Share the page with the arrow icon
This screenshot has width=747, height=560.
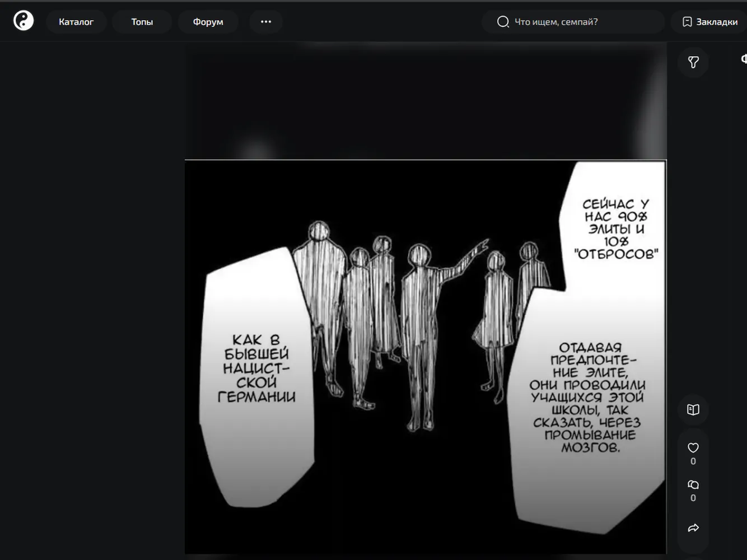[x=693, y=528]
